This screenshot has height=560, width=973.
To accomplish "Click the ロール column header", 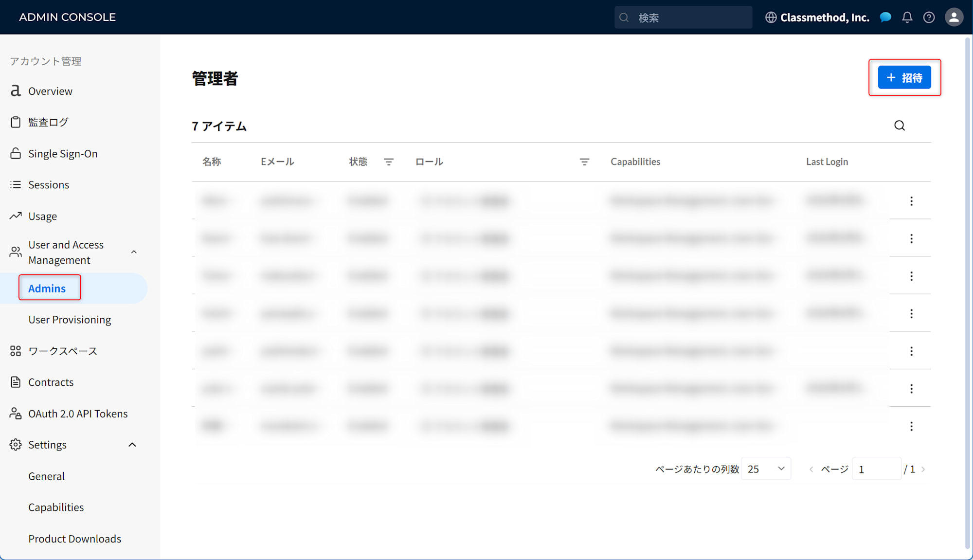I will [x=429, y=162].
